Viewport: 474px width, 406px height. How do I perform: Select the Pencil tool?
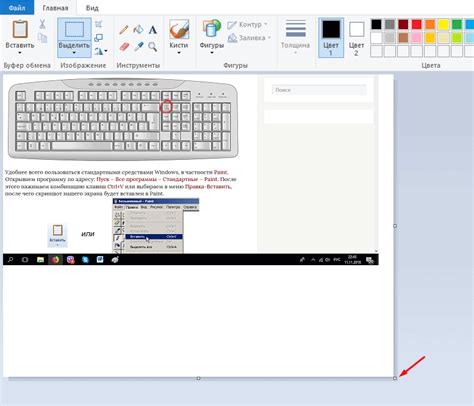124,30
